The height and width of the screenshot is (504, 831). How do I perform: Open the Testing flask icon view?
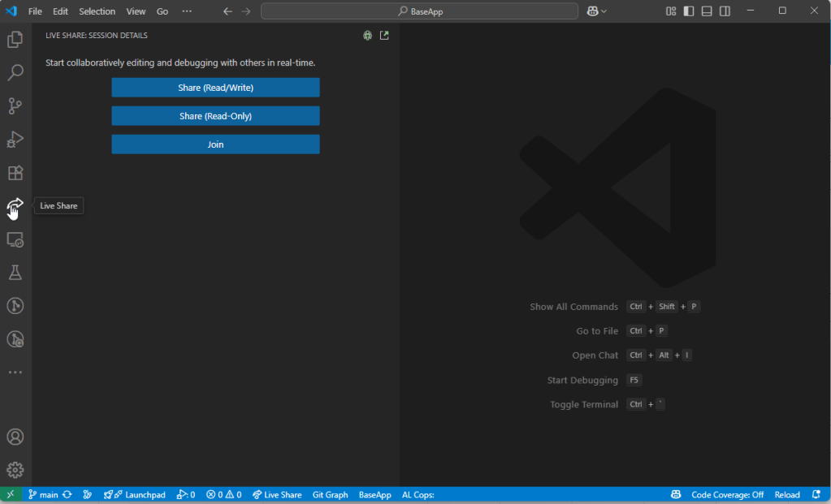point(15,273)
